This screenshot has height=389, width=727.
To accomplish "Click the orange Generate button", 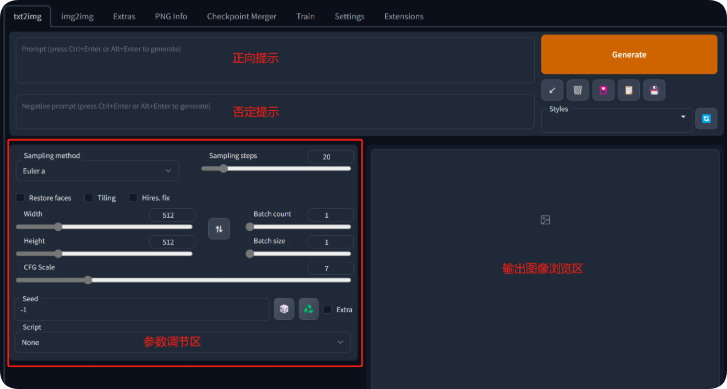I will 629,54.
